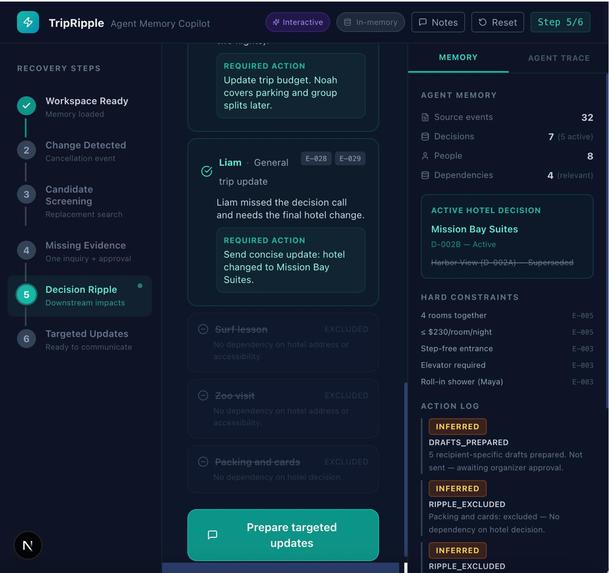Click the Reset circular arrow icon
609x573 pixels.
tap(482, 22)
